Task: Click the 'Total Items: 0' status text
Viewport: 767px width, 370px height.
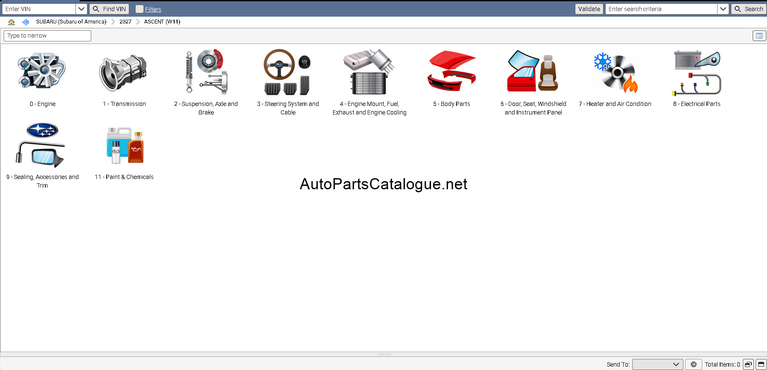Action: (722, 365)
